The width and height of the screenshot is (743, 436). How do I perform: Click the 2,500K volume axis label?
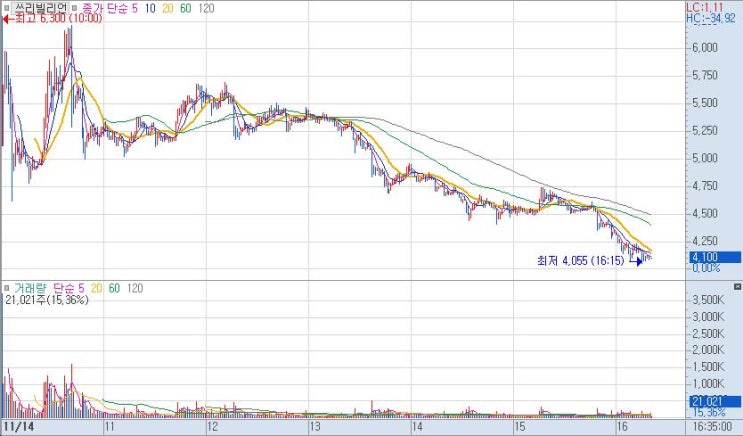coord(708,333)
